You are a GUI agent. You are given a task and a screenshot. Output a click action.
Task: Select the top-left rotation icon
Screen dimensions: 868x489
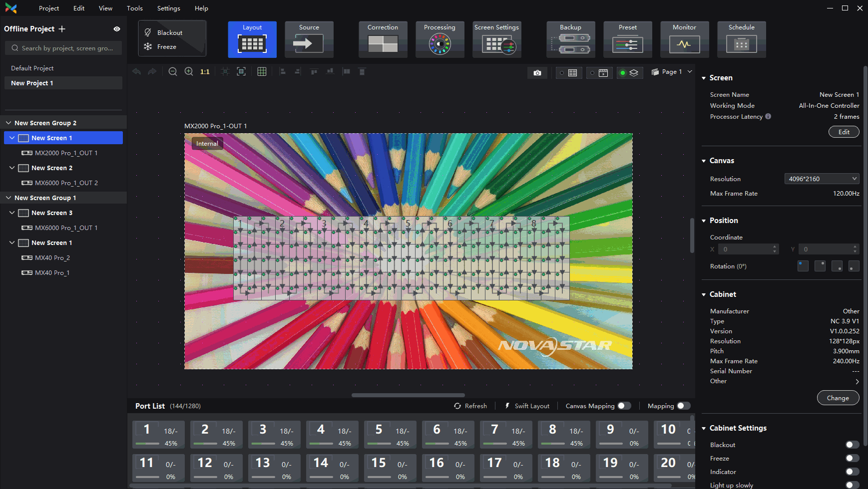click(x=803, y=266)
